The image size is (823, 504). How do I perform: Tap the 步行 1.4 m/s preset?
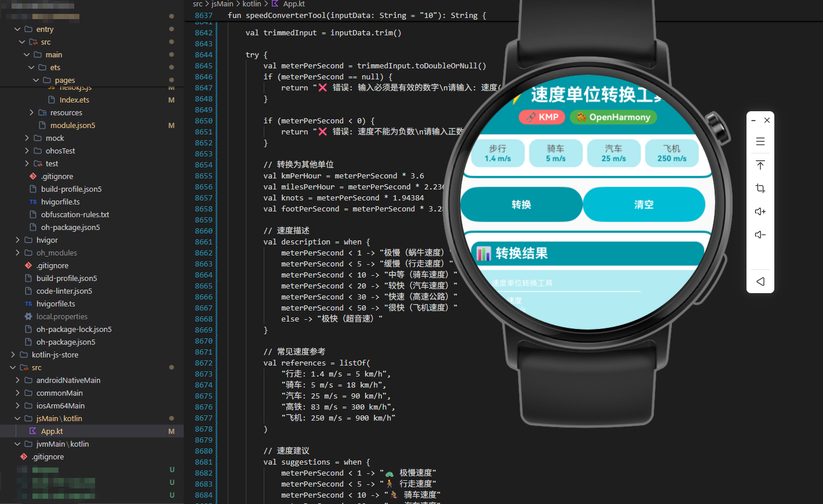498,153
